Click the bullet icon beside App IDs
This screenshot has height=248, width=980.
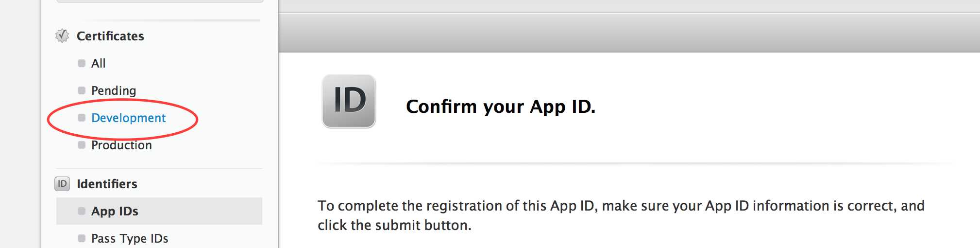click(x=82, y=211)
